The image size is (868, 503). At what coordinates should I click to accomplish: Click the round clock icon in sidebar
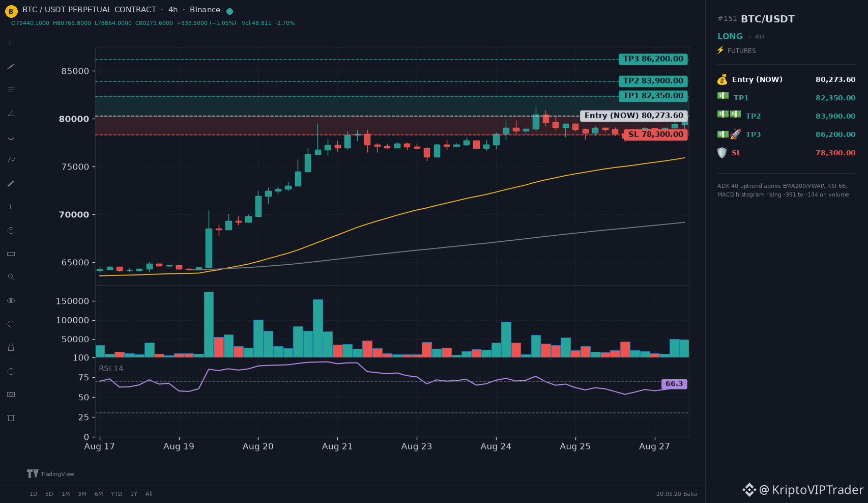(x=11, y=371)
